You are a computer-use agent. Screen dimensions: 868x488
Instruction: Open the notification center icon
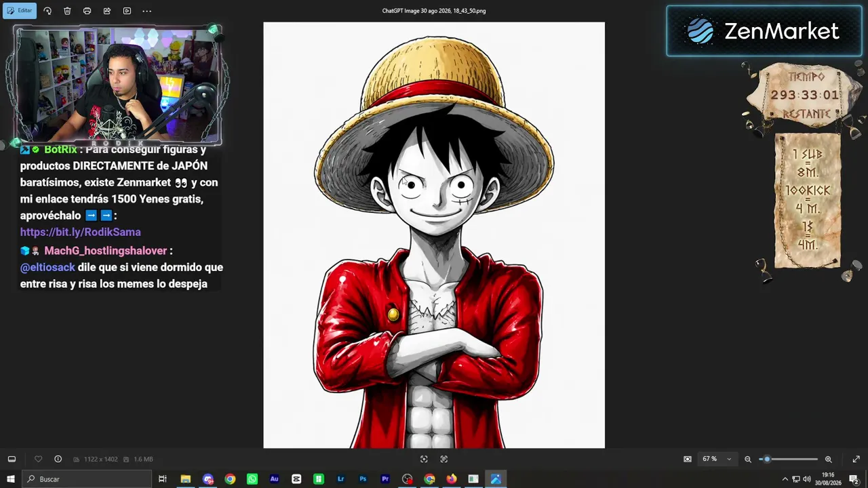pyautogui.click(x=854, y=479)
